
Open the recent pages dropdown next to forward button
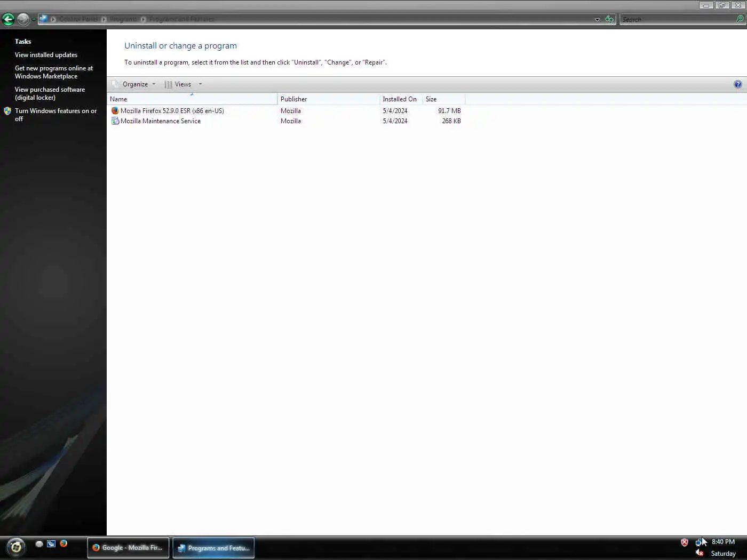[34, 20]
